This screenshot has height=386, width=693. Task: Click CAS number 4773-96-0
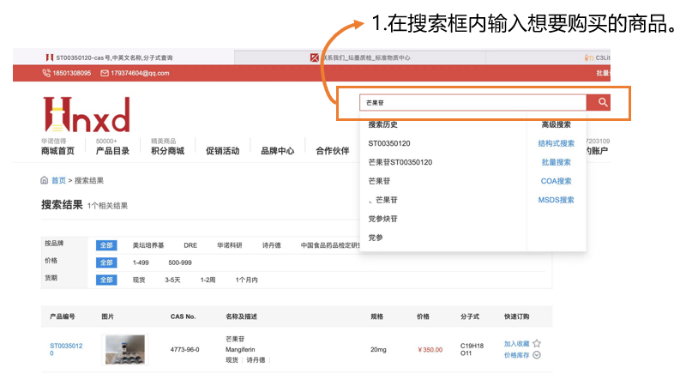coord(185,349)
